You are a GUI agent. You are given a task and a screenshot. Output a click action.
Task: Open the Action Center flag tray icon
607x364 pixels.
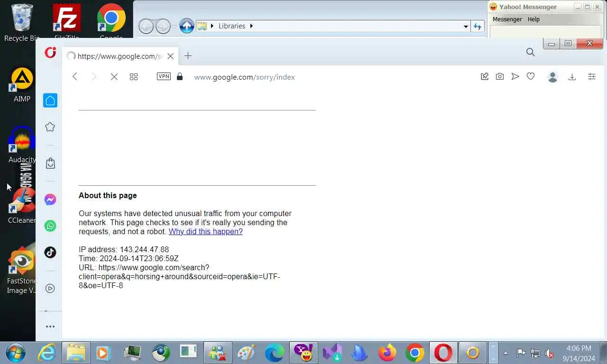coord(521,353)
